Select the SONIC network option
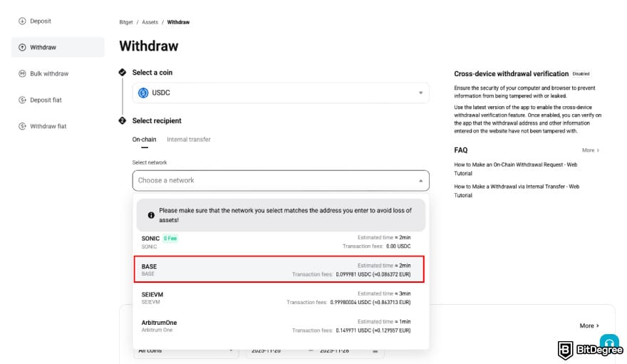 [279, 241]
